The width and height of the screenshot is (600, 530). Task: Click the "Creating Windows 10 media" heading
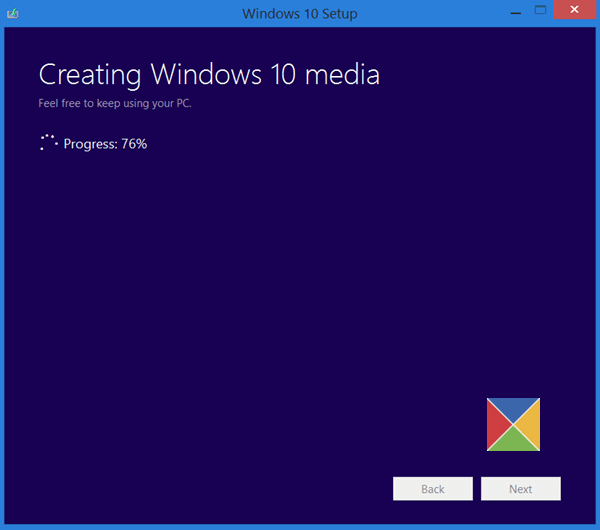click(209, 75)
